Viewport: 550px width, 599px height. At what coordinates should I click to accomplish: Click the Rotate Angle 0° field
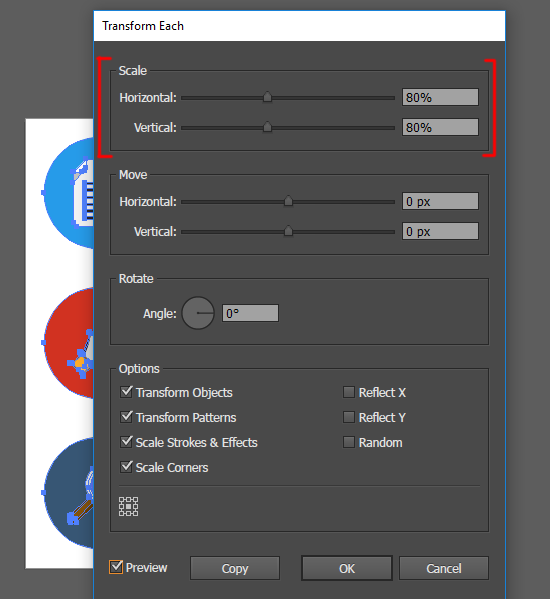point(250,313)
